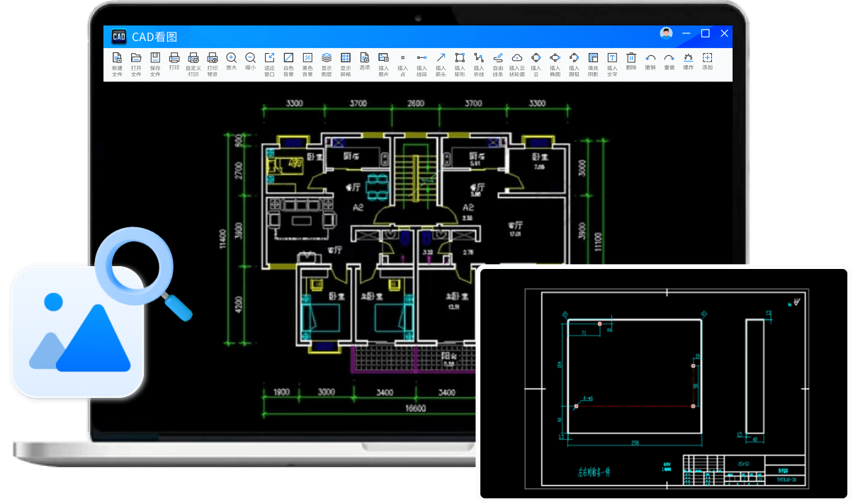The width and height of the screenshot is (853, 504).
Task: Open Print Preview (打印预览)
Action: 212,58
